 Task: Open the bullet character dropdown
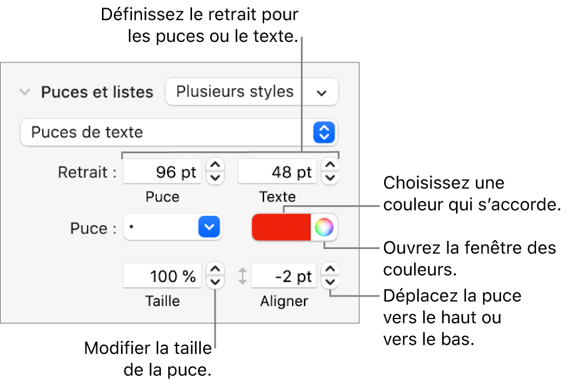(x=173, y=228)
